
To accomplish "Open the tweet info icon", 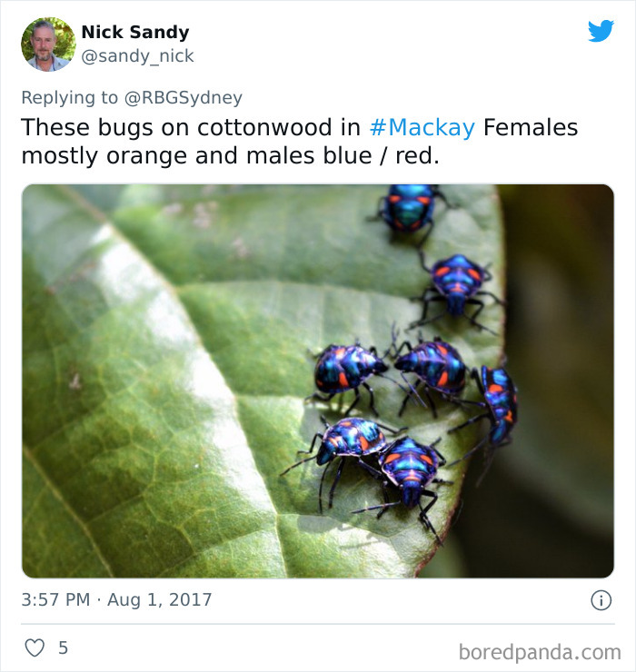I will [601, 600].
